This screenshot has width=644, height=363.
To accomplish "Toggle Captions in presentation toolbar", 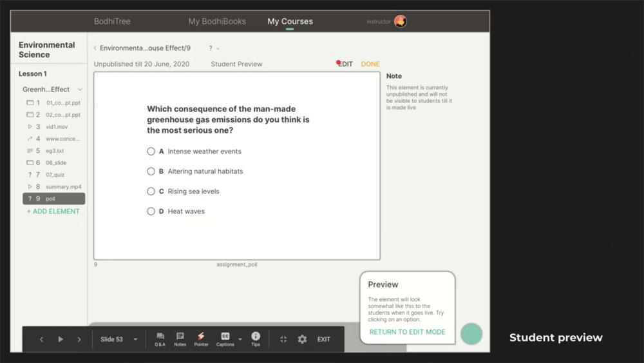I will point(225,338).
